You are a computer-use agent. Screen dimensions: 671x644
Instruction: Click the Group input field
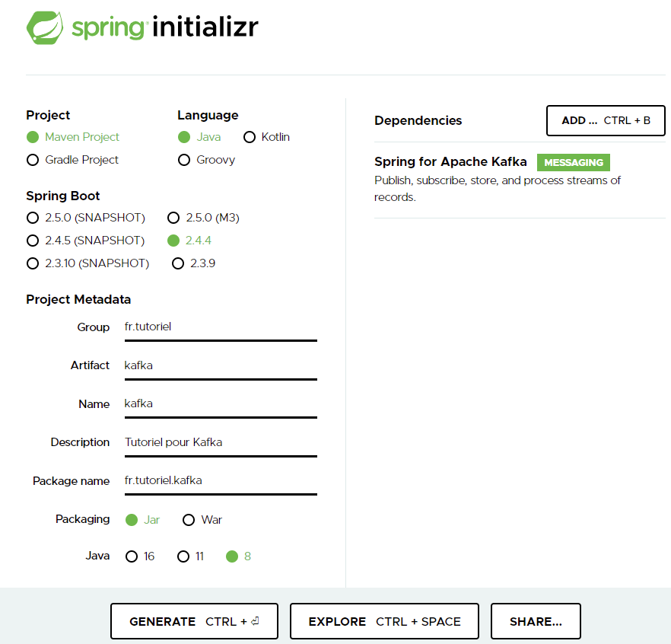click(x=220, y=327)
